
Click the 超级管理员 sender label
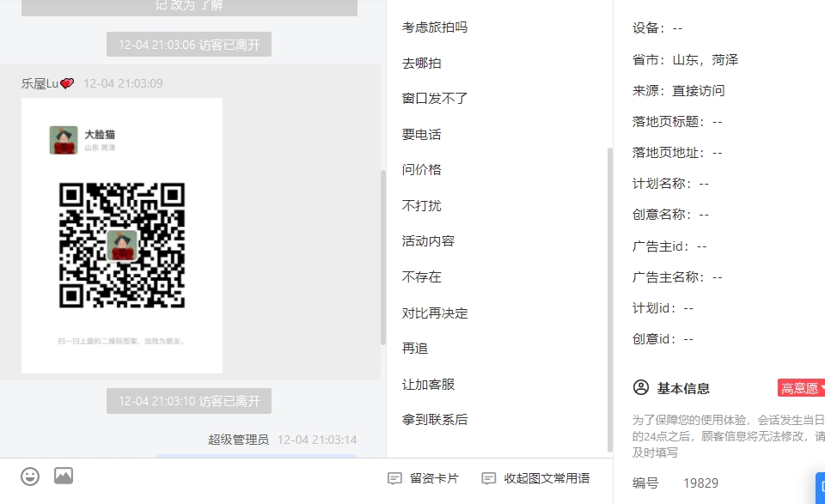(238, 440)
